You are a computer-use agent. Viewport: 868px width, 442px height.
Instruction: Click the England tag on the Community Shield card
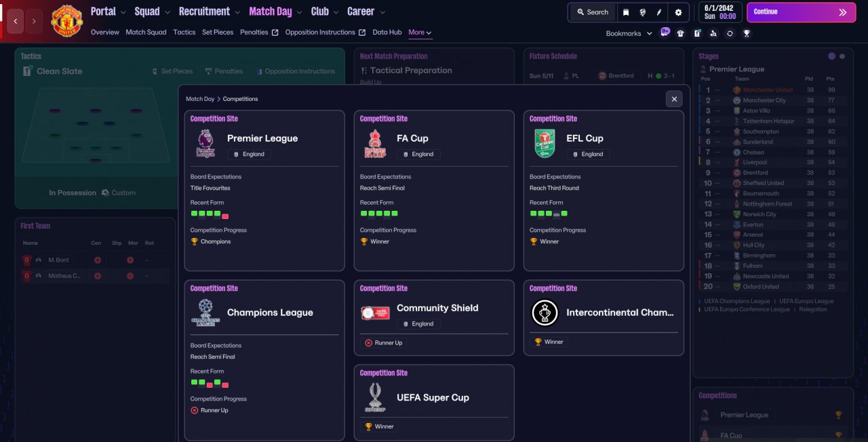(x=418, y=323)
